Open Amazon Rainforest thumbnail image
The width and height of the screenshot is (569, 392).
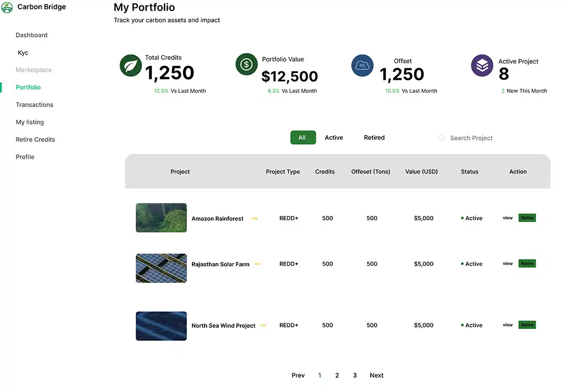[161, 218]
